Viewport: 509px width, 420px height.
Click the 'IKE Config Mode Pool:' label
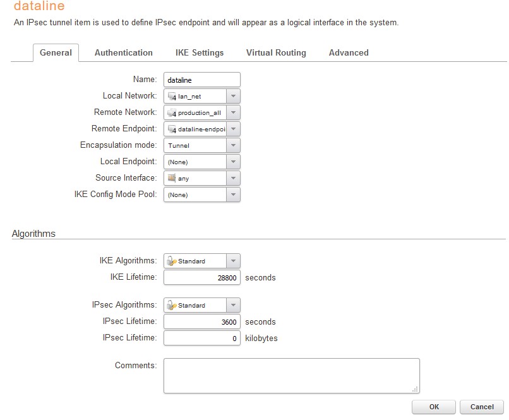coord(116,194)
